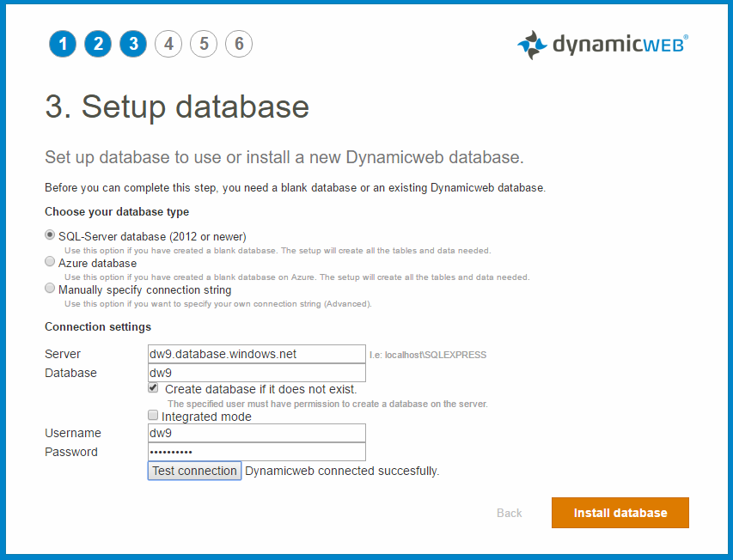Enable Integrated mode checkbox
The height and width of the screenshot is (560, 733).
(154, 416)
